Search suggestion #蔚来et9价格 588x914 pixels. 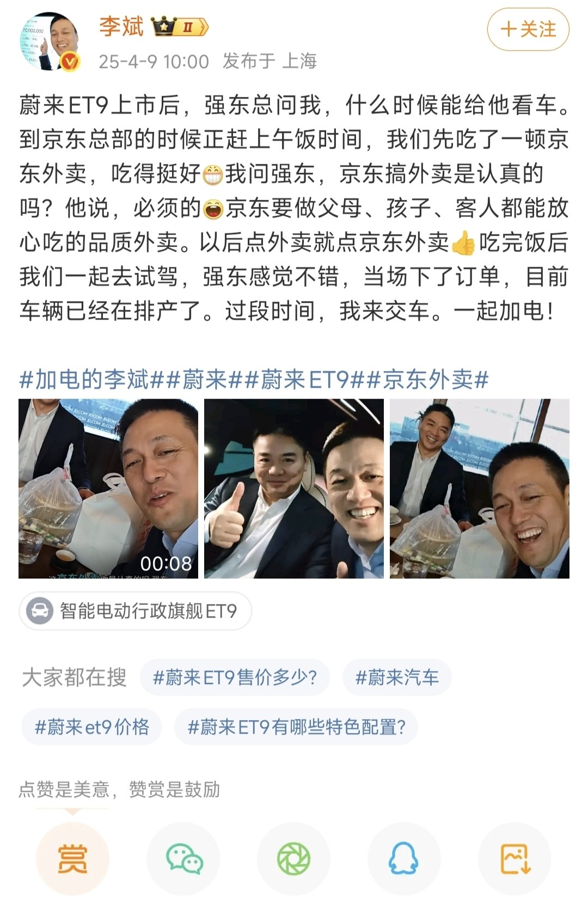91,727
